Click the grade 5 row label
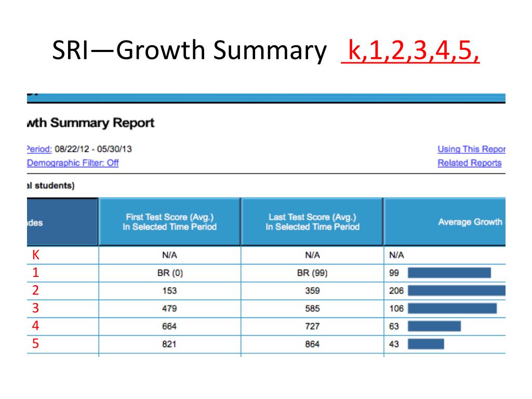The width and height of the screenshot is (532, 399). point(36,344)
